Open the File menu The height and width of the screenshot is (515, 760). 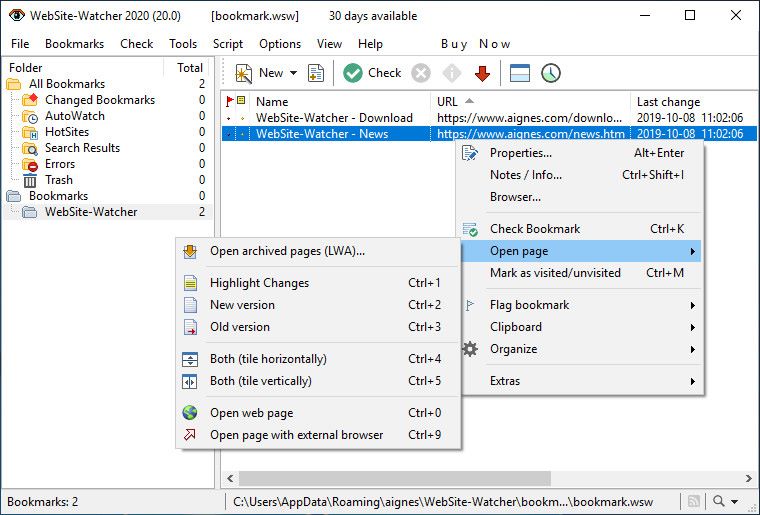coord(20,44)
